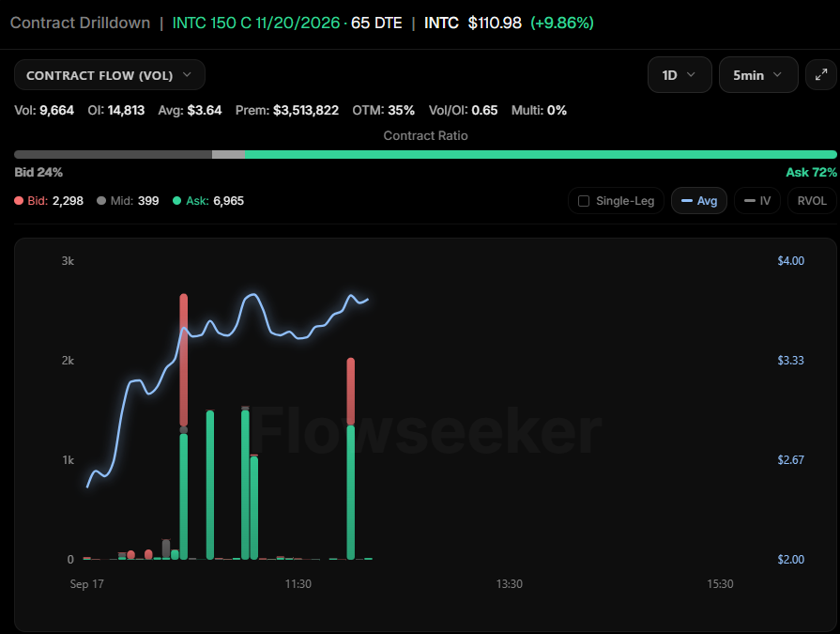Click the green Ask portion of ratio bar

click(541, 155)
